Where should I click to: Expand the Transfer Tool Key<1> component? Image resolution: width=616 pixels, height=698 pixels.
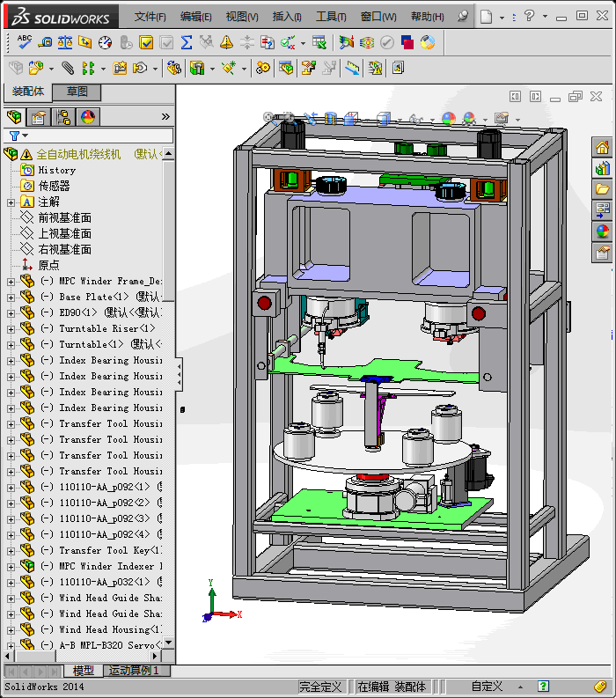[11, 551]
